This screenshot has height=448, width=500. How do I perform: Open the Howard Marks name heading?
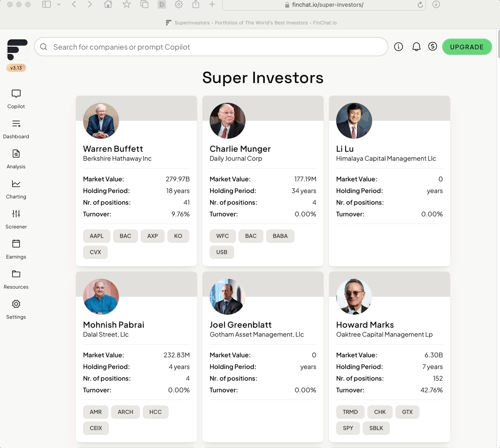click(x=365, y=325)
